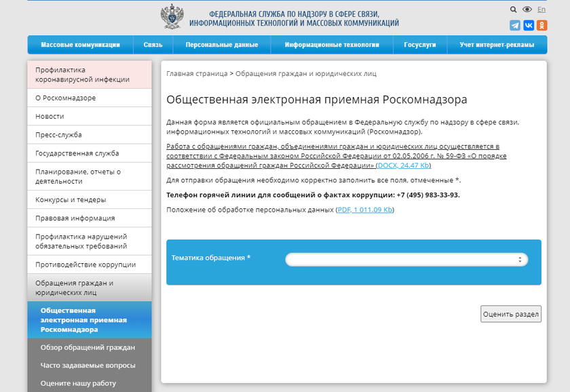Viewport: 570px width, 392px height.
Task: Expand the empty topic selection combo box
Action: pos(406,259)
